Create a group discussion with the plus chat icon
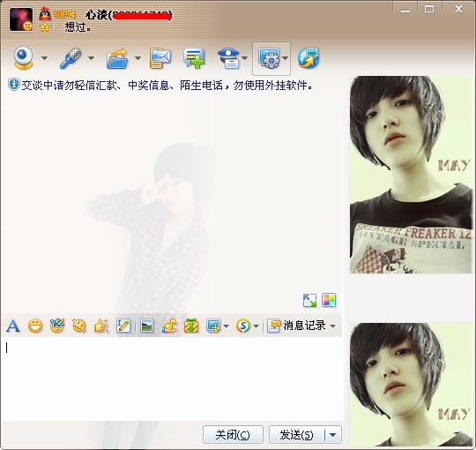The width and height of the screenshot is (476, 450). pyautogui.click(x=194, y=57)
